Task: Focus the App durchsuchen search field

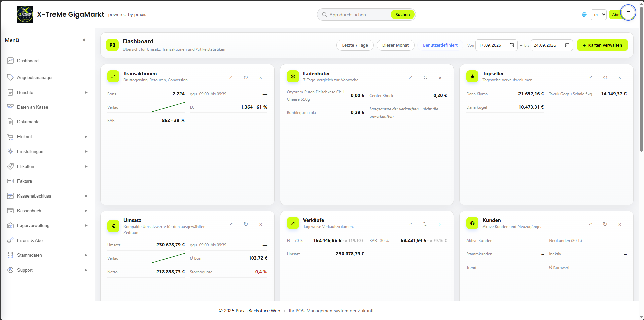Action: tap(357, 14)
